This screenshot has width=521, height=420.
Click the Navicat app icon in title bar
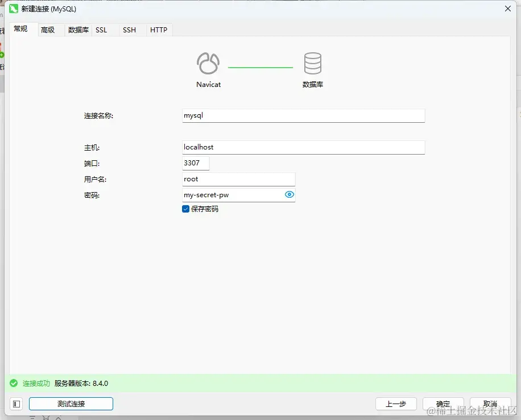(x=14, y=9)
